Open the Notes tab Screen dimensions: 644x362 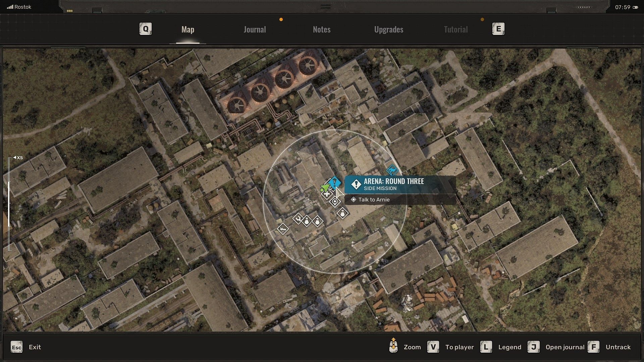(x=321, y=29)
